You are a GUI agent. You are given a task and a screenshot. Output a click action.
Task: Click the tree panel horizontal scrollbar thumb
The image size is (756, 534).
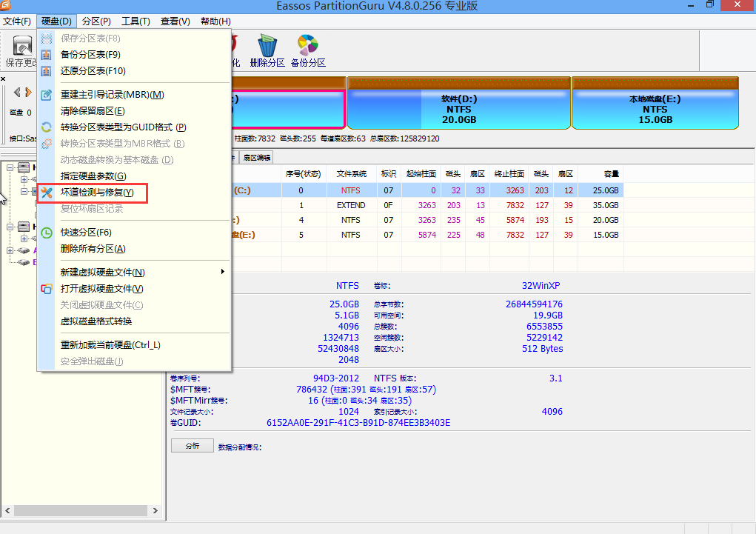pos(81,510)
